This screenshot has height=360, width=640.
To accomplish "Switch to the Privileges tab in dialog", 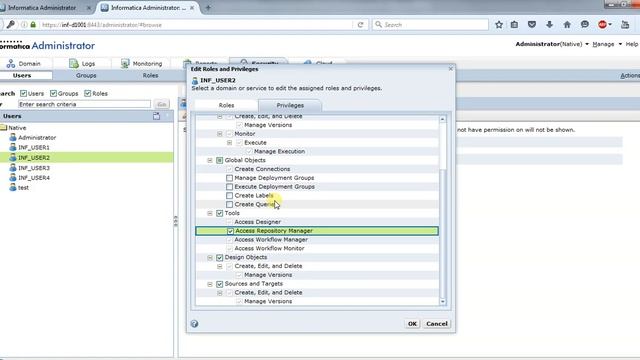I will (290, 105).
